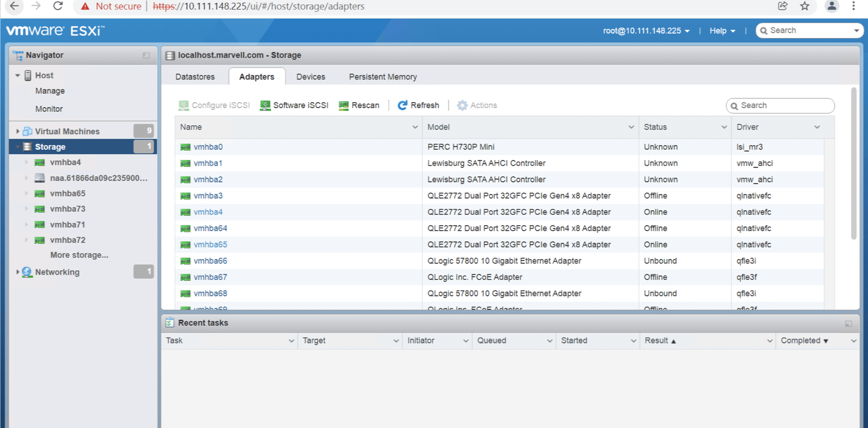Image resolution: width=868 pixels, height=428 pixels.
Task: Open the Persistent Memory tab
Action: click(383, 77)
